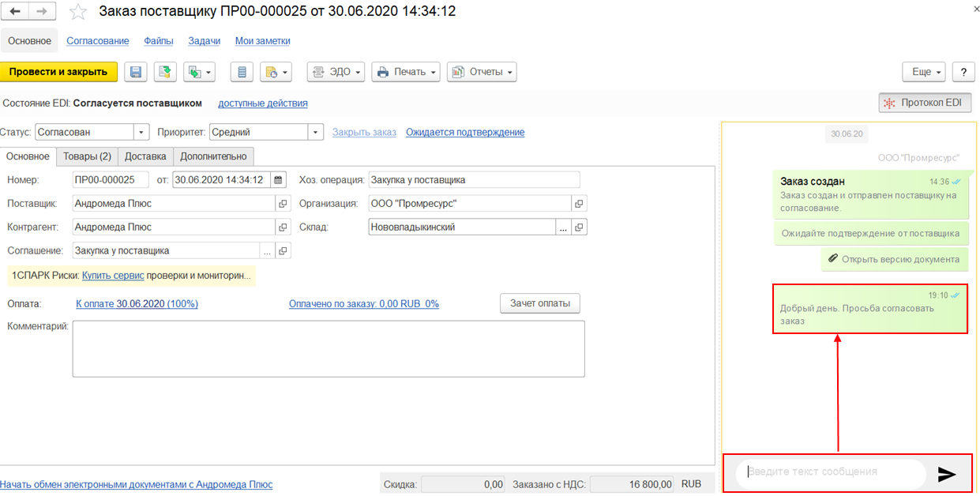This screenshot has height=496, width=980.
Task: Click the Поставщик field Андромеда Плюс
Action: [x=174, y=204]
